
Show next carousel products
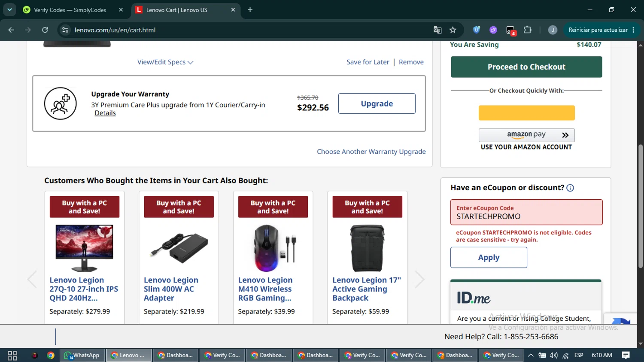(x=419, y=280)
